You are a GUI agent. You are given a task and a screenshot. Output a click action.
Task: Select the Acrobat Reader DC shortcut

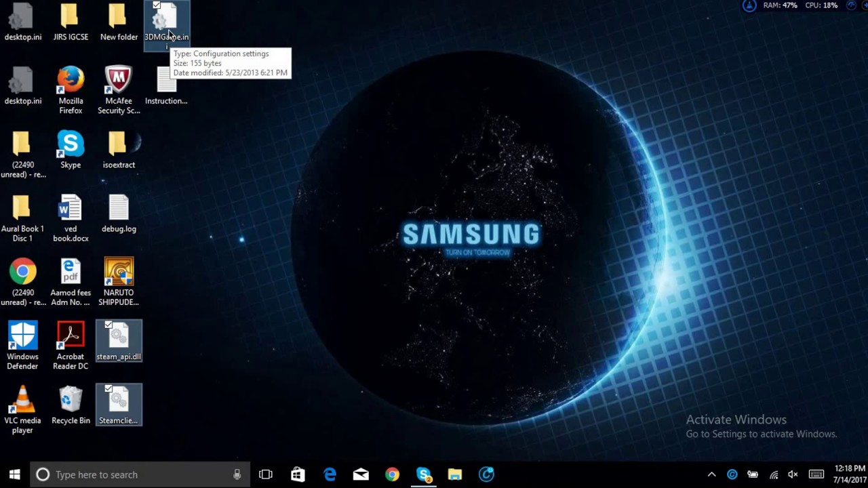pyautogui.click(x=71, y=346)
